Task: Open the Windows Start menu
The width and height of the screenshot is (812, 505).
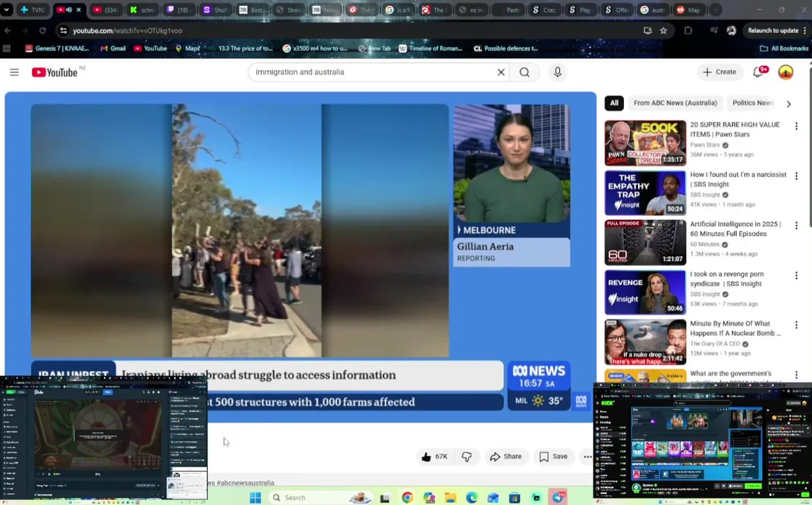Action: pyautogui.click(x=255, y=498)
